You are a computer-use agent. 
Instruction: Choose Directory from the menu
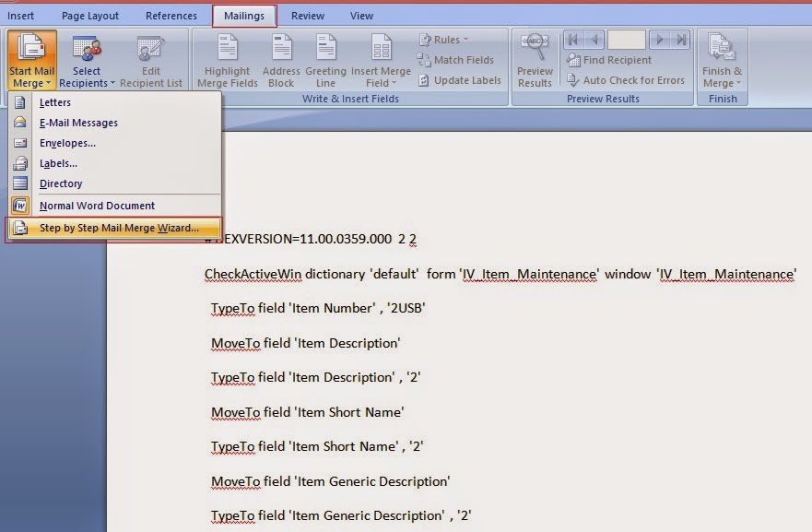pos(115,183)
